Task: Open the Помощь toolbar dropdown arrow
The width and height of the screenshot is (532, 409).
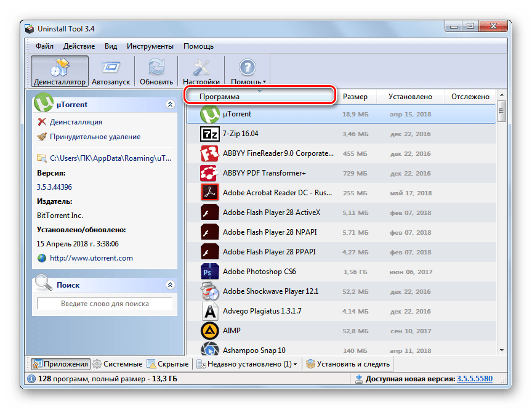Action: click(265, 82)
